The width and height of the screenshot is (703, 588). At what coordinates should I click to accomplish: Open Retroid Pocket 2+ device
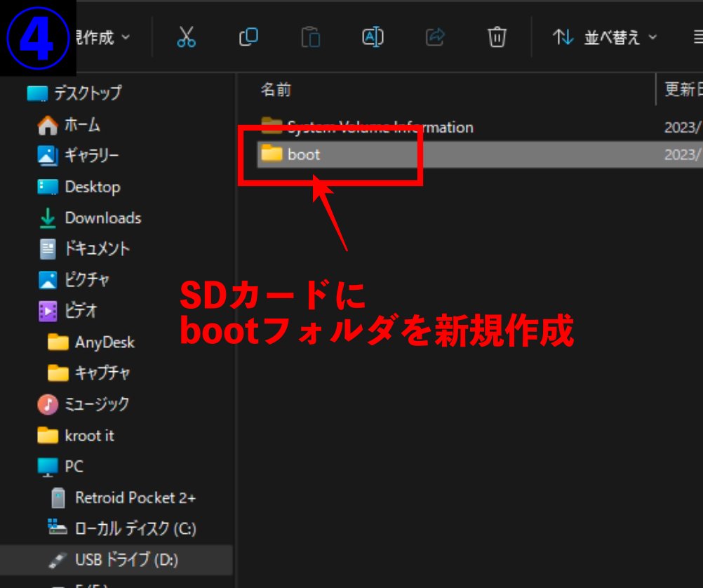123,497
